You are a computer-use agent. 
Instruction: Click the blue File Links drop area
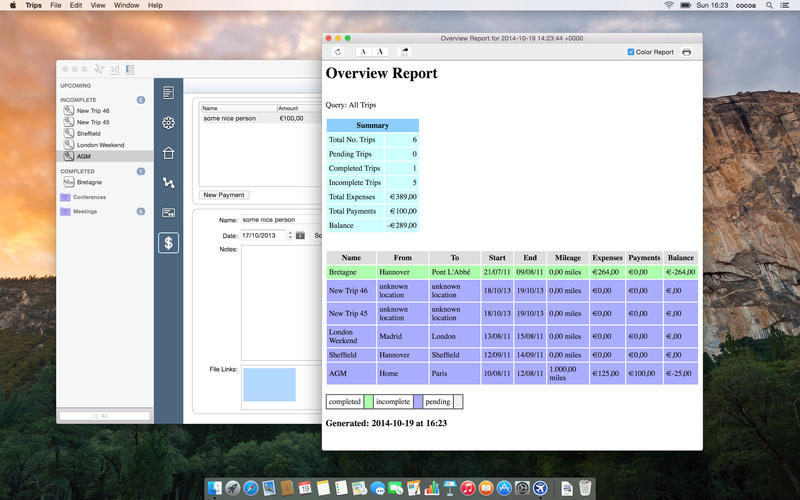tap(269, 385)
